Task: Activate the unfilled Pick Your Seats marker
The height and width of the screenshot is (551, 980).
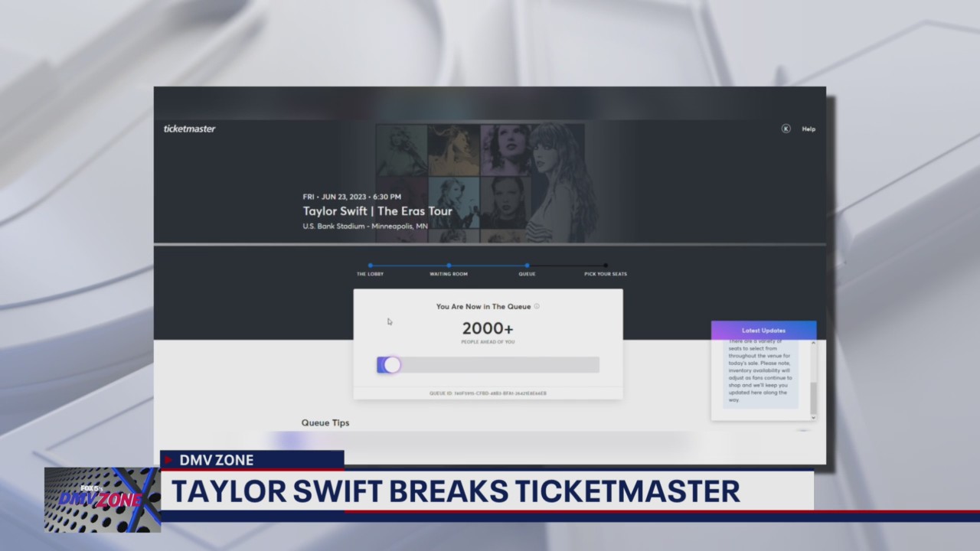Action: pyautogui.click(x=605, y=265)
